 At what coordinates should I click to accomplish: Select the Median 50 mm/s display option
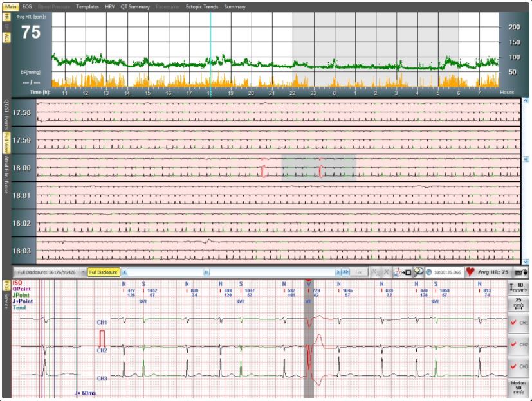click(x=518, y=386)
